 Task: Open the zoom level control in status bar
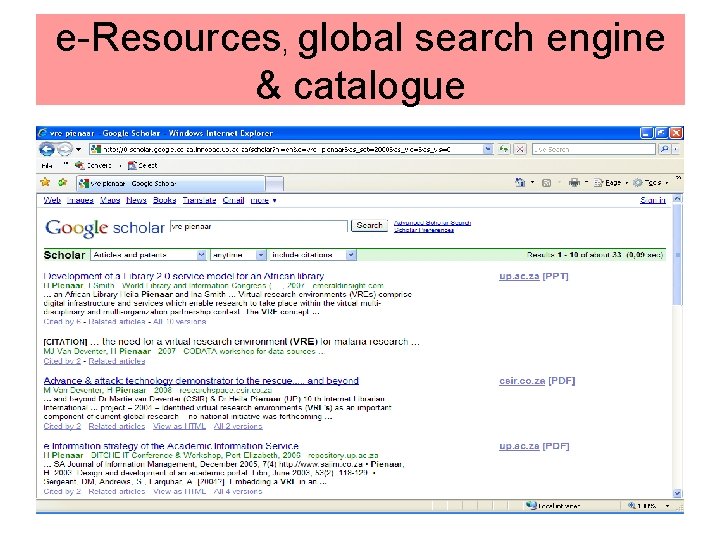tap(648, 506)
